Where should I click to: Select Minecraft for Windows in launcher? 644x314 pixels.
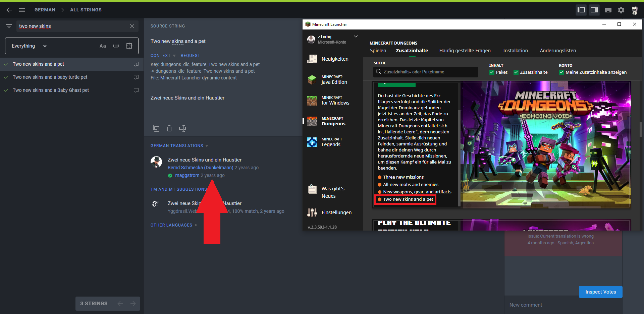pos(333,101)
